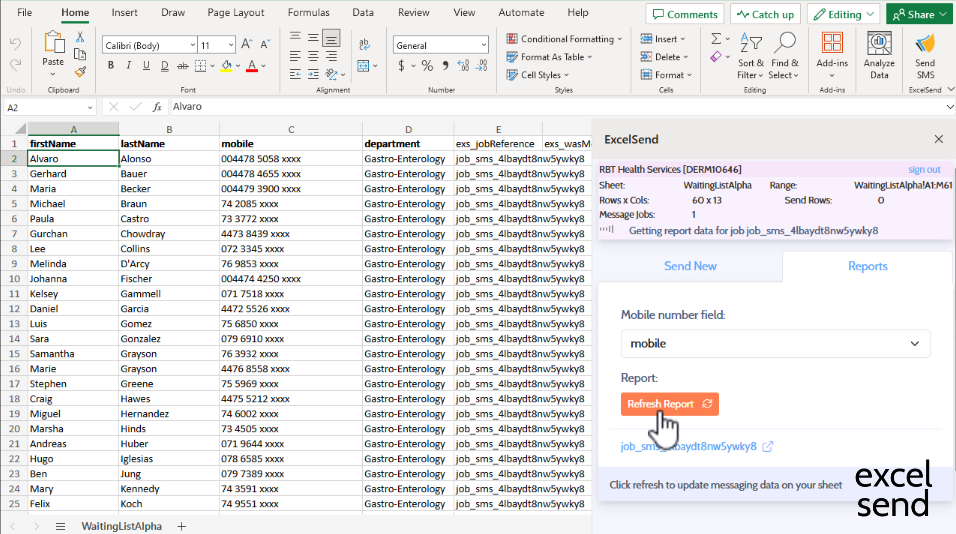This screenshot has height=534, width=956.
Task: Click Increase Decimal icon
Action: [x=463, y=66]
